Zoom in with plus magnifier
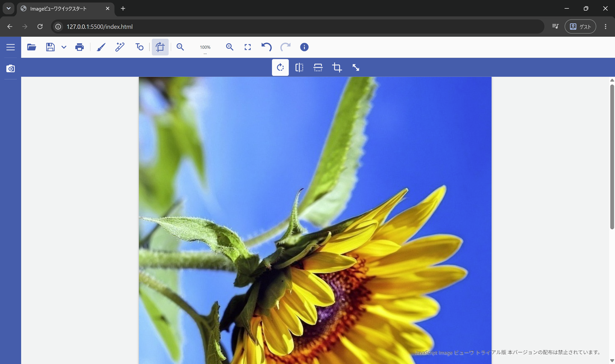The height and width of the screenshot is (364, 615). click(230, 47)
